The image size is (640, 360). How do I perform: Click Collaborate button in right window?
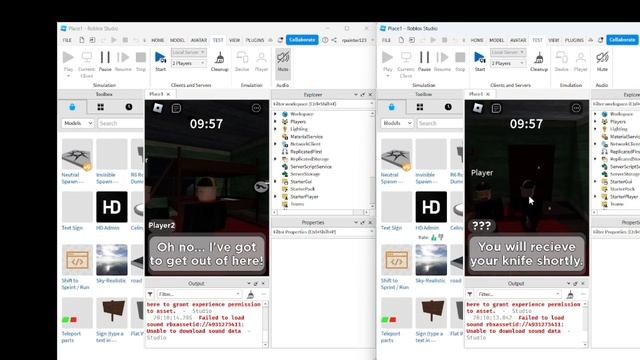pyautogui.click(x=622, y=40)
